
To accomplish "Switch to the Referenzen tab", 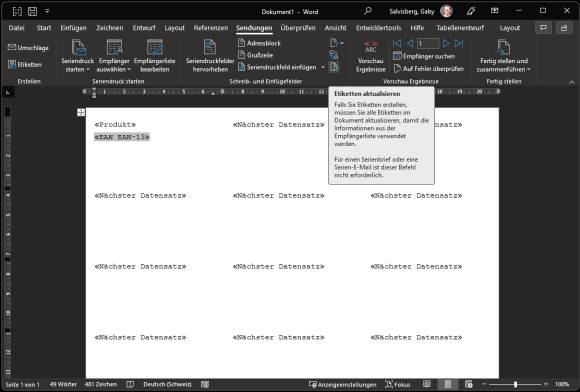I will pyautogui.click(x=211, y=28).
